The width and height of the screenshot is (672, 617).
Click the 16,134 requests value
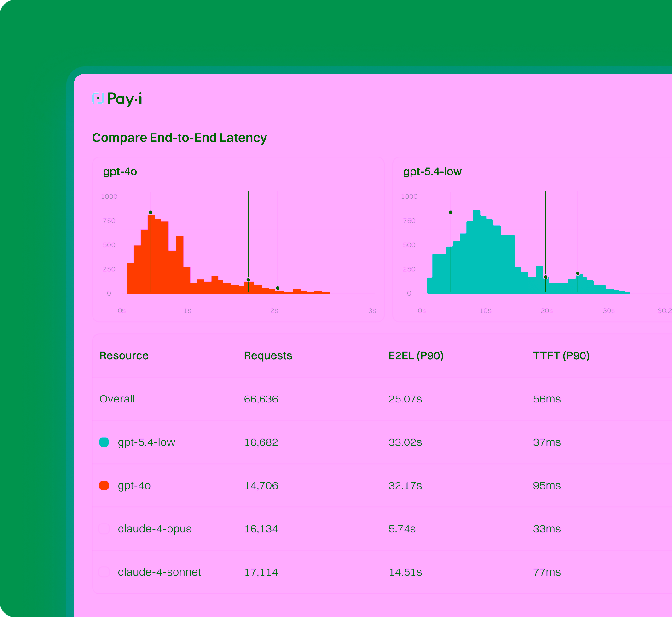point(261,529)
